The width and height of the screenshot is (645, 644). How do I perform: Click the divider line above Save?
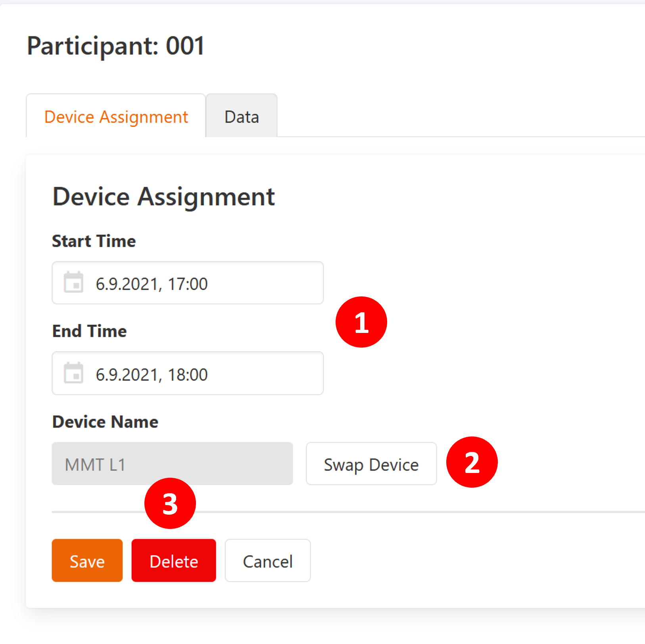pyautogui.click(x=357, y=512)
